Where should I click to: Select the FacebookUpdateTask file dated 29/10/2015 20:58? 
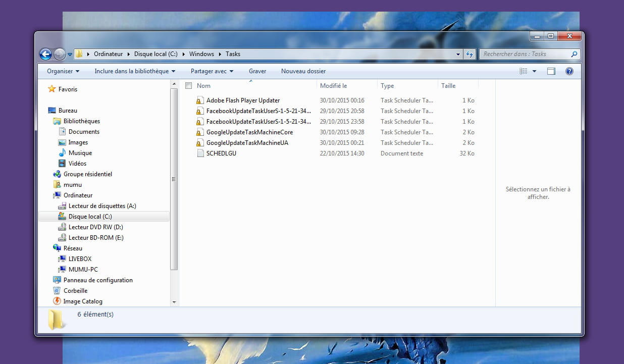click(259, 111)
